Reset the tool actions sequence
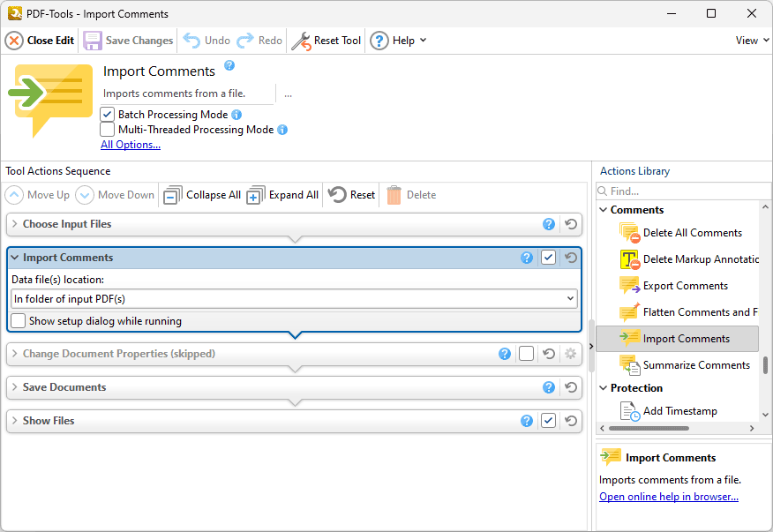 click(x=351, y=195)
